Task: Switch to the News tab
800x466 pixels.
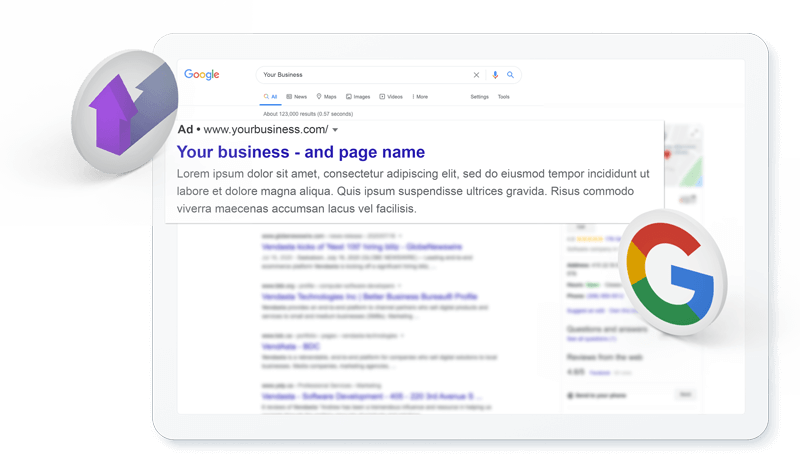Action: [296, 96]
